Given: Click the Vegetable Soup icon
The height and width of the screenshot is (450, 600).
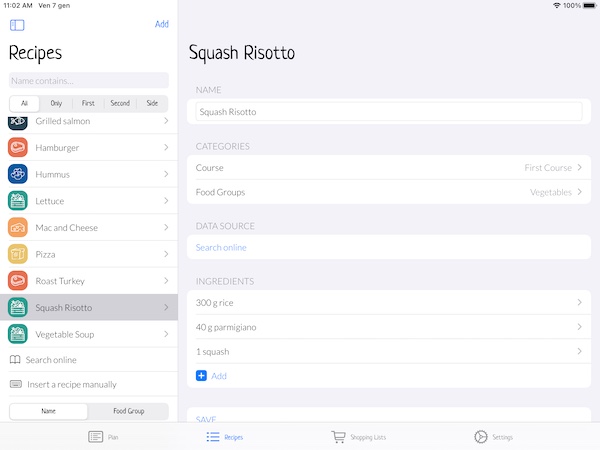Looking at the screenshot, I should click(18, 334).
